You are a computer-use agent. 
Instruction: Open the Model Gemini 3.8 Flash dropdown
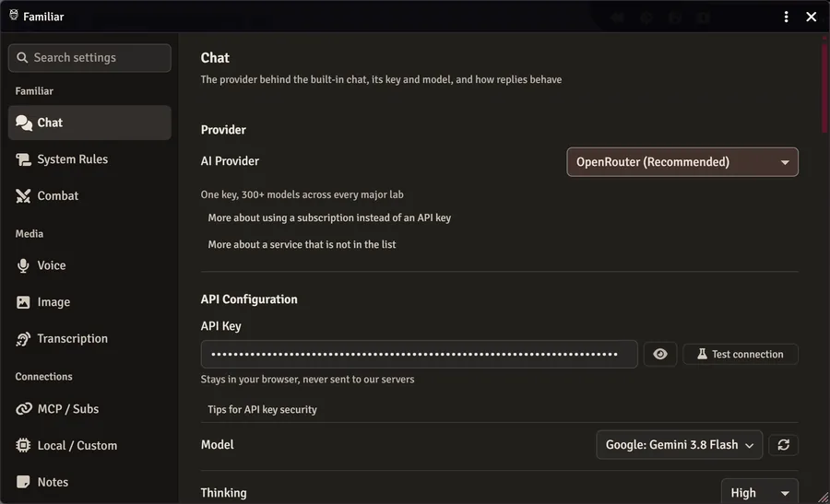[679, 445]
